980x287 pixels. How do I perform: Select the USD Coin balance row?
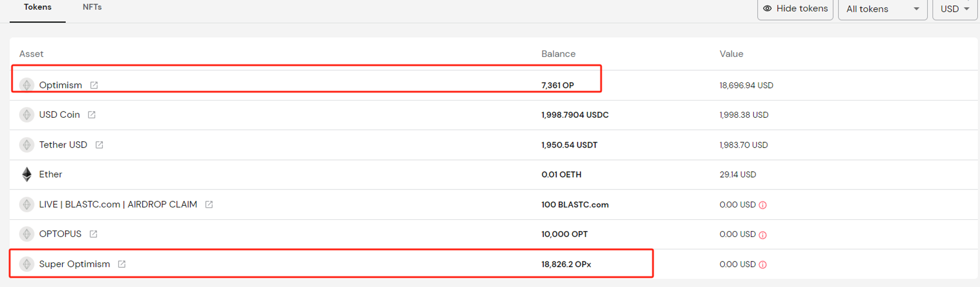tap(493, 115)
